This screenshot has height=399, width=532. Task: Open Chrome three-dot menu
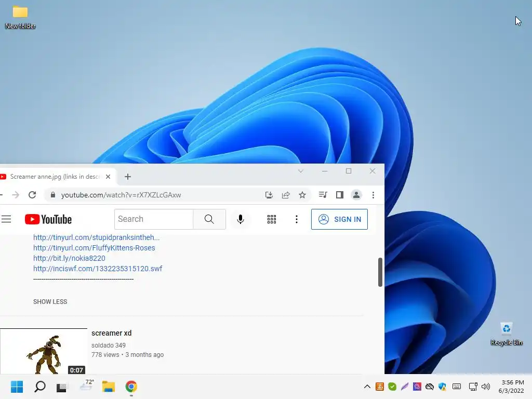click(x=373, y=195)
